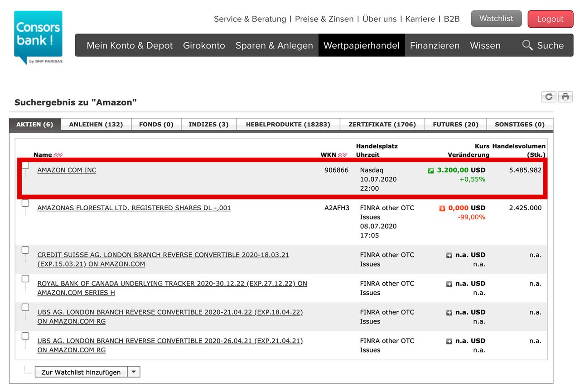Click WKN value A2AFH3
Viewport: 580px width, 392px height.
point(337,208)
